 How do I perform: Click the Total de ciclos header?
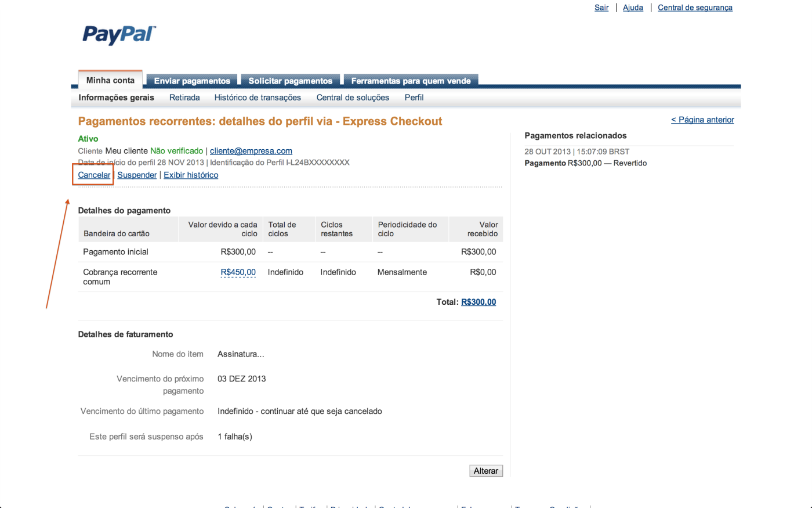pyautogui.click(x=282, y=229)
